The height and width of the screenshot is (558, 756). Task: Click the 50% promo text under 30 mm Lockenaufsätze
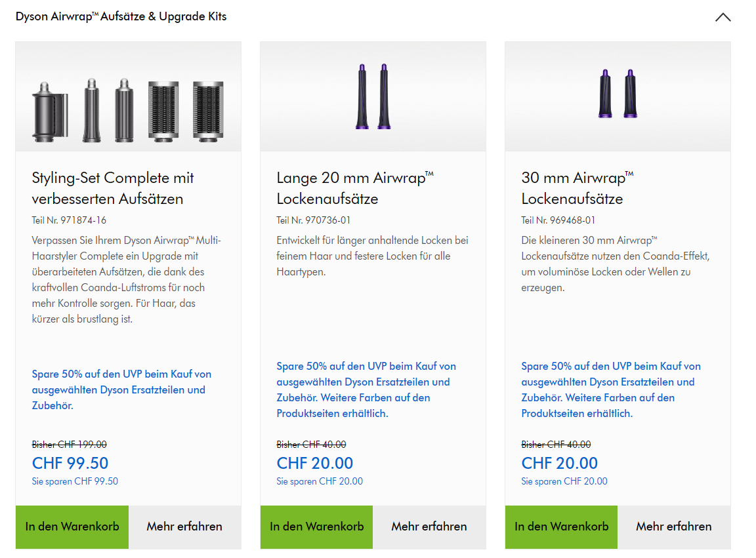pos(611,389)
